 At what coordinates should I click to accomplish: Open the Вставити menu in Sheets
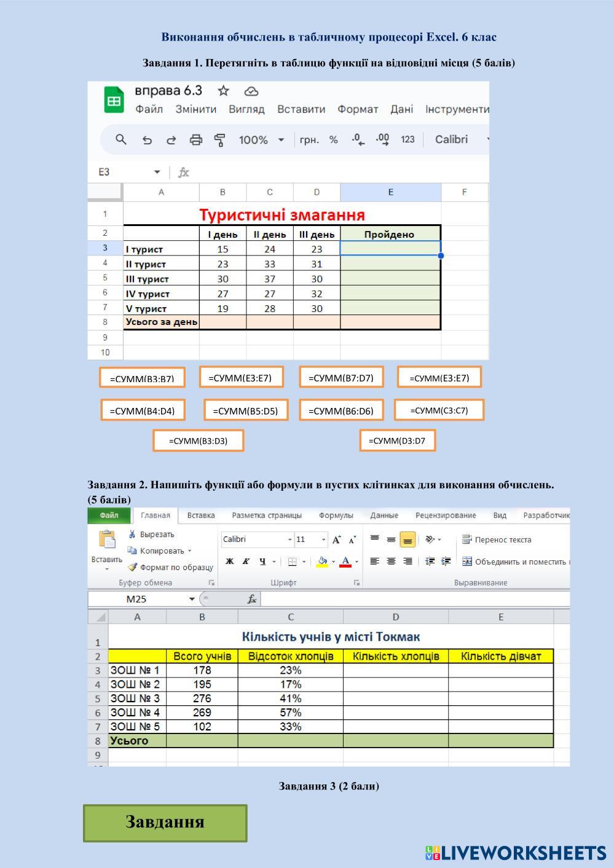[301, 109]
